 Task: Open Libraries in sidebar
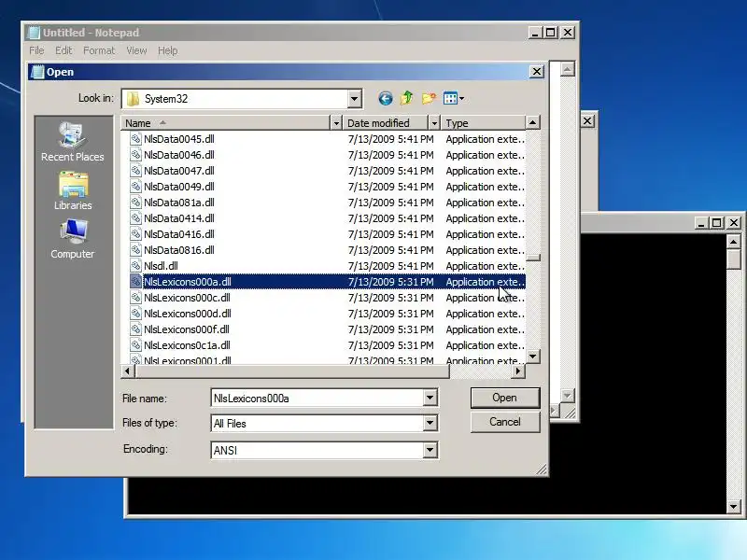click(x=73, y=191)
